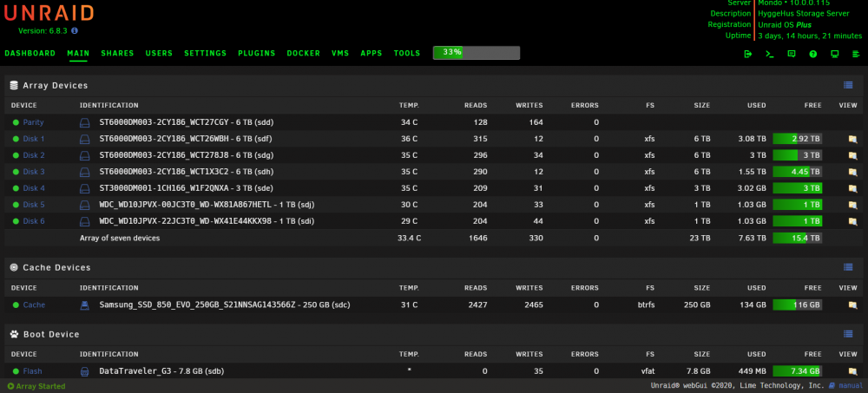Click the array total free bar 15.4 TB
This screenshot has height=393, width=868.
[x=797, y=238]
